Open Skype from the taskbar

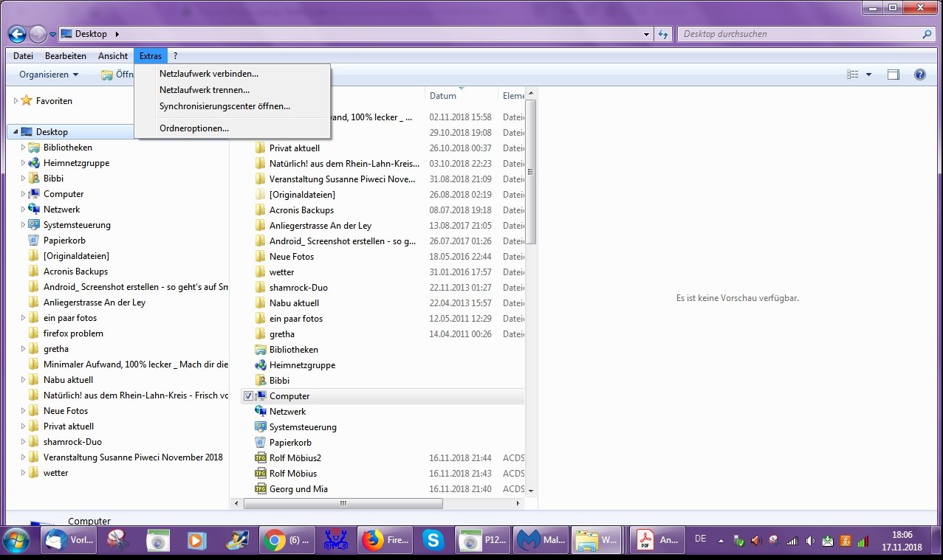pyautogui.click(x=433, y=540)
